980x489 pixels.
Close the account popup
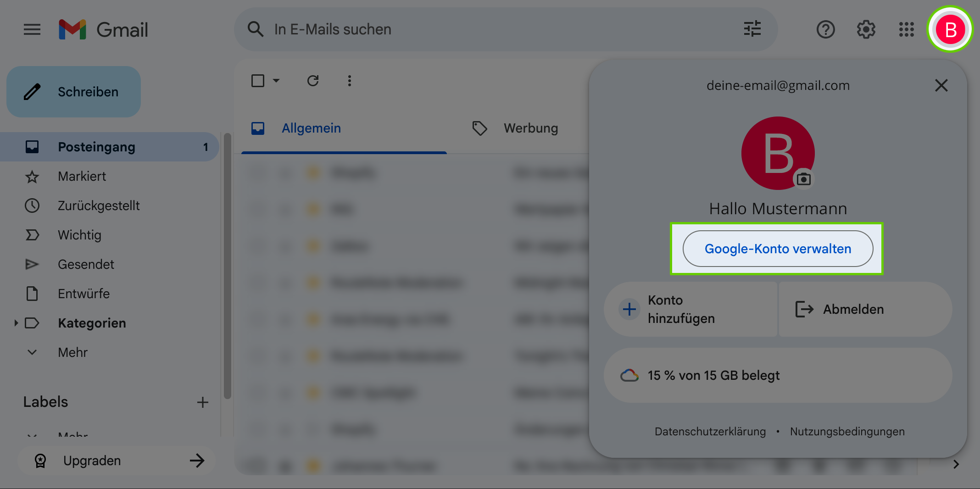point(941,85)
